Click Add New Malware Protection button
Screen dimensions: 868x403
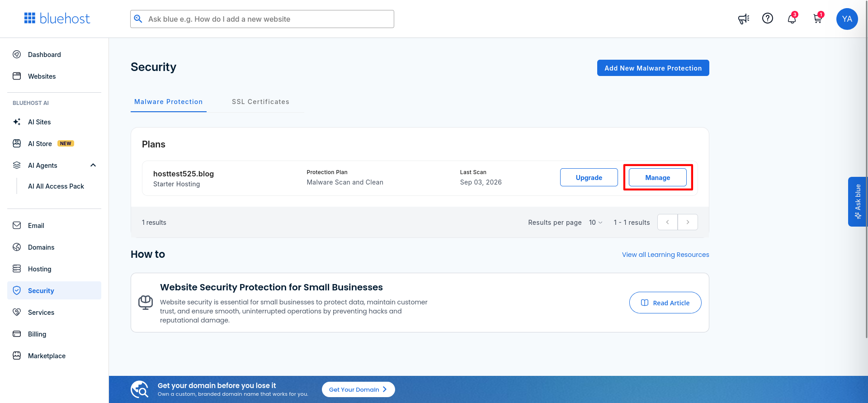653,68
